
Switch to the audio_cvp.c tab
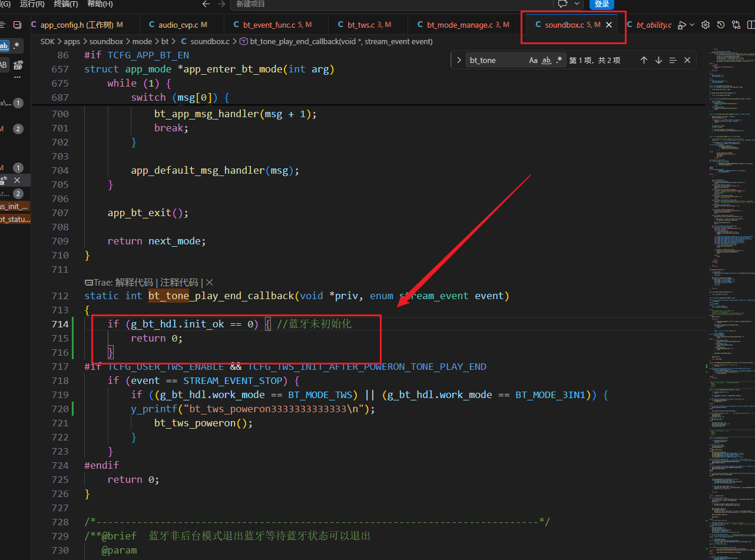tap(178, 25)
